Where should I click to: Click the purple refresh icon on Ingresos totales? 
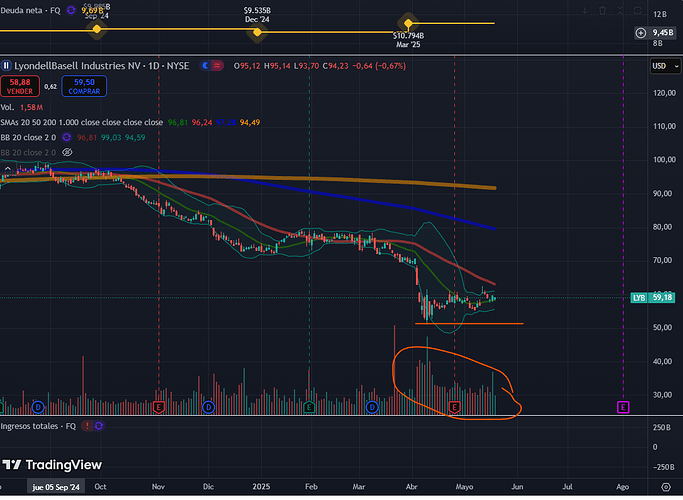pos(99,426)
